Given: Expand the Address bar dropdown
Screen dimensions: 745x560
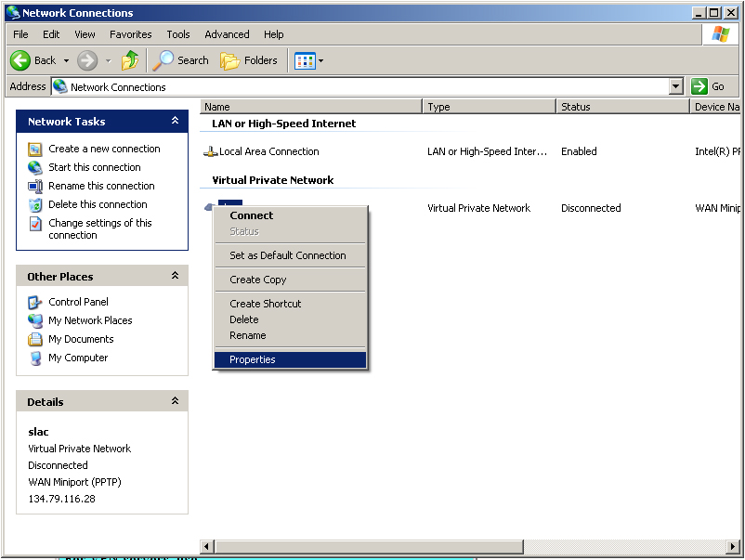Looking at the screenshot, I should tap(675, 86).
